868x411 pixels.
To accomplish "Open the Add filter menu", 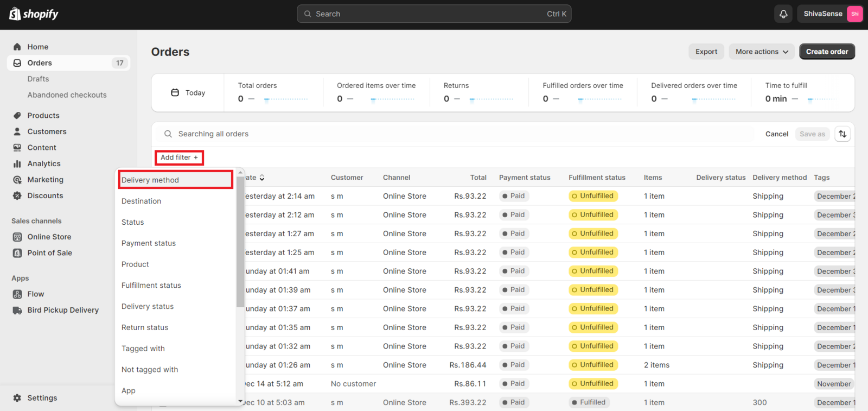I will (179, 157).
